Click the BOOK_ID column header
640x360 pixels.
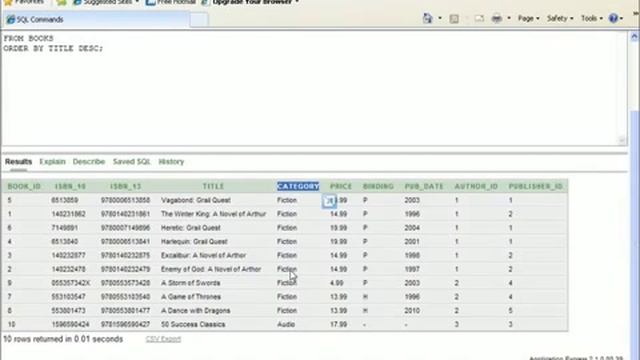pos(24,187)
